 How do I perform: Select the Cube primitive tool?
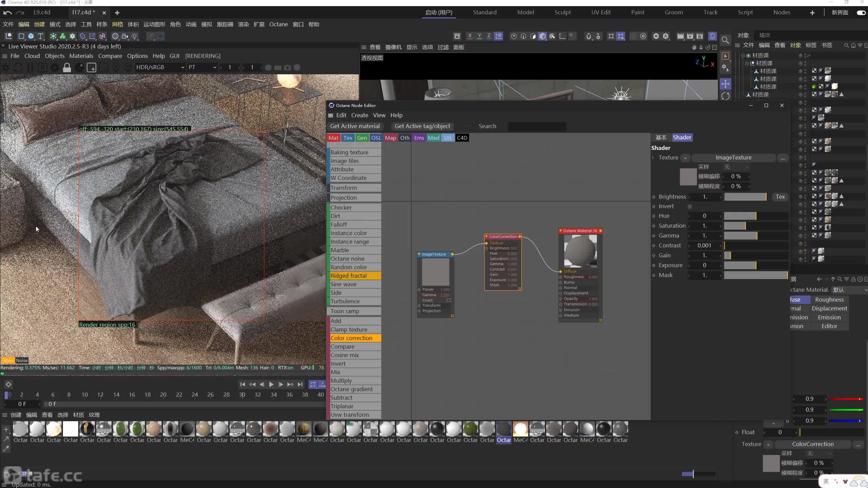click(x=31, y=36)
